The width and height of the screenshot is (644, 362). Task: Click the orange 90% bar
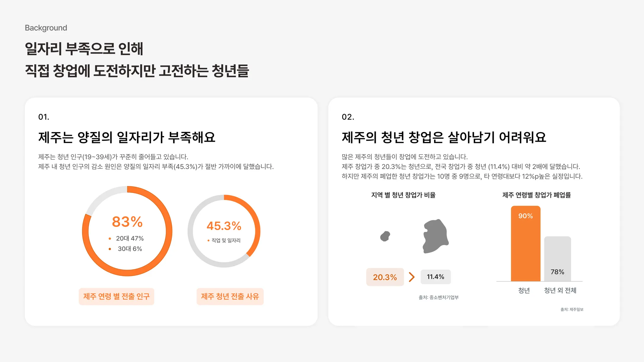click(526, 244)
